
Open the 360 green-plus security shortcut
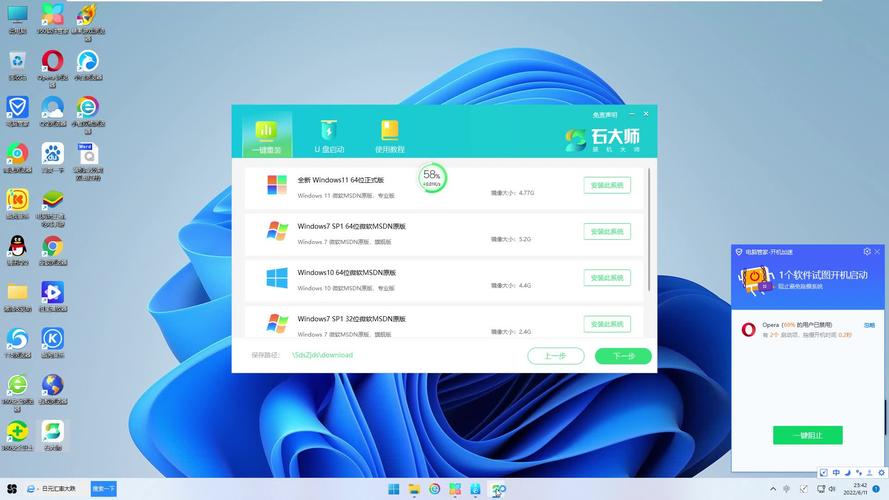tap(18, 435)
